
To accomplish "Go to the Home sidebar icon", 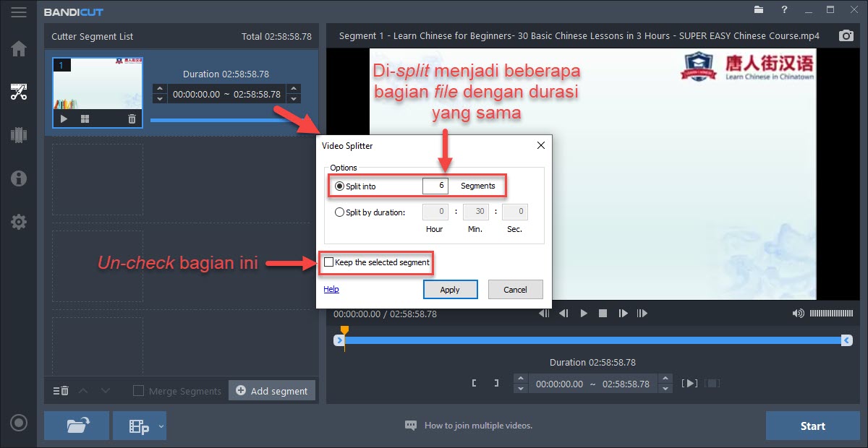I will pyautogui.click(x=19, y=49).
